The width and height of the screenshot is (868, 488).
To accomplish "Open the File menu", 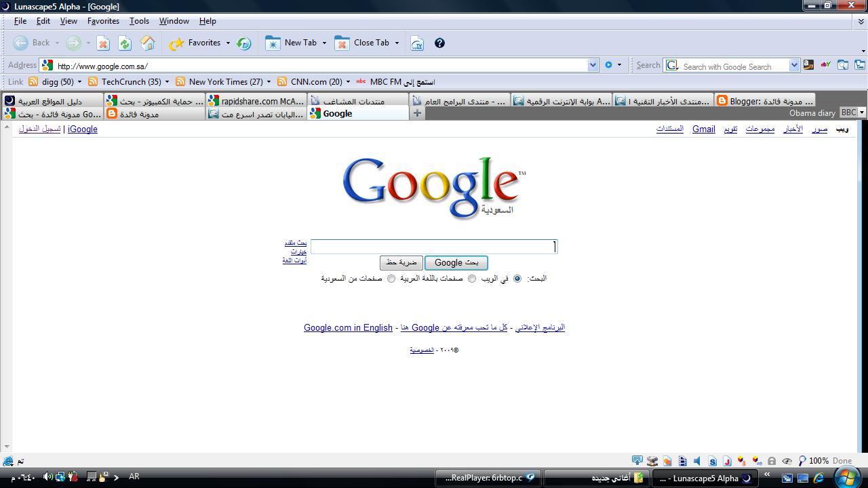I will [20, 21].
